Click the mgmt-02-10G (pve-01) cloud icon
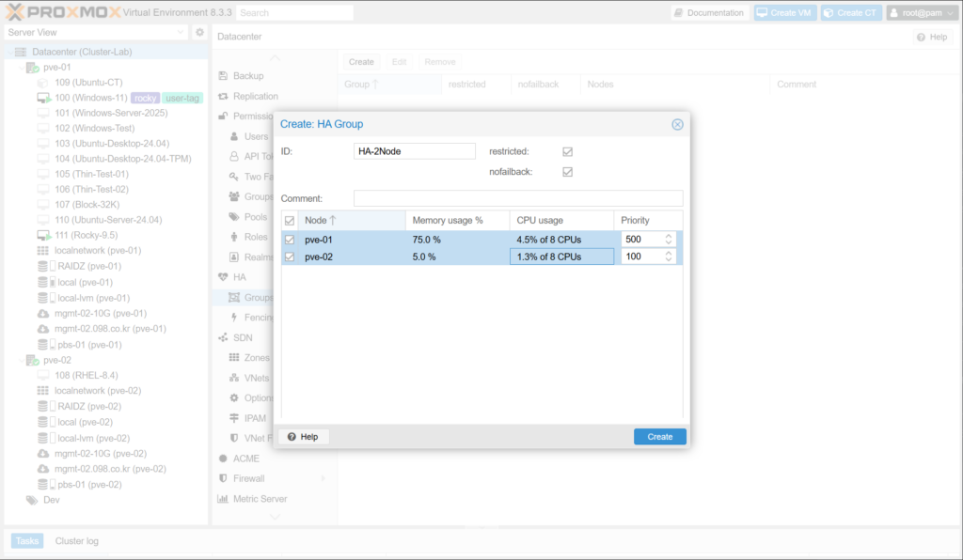Viewport: 963px width, 560px height. [43, 314]
